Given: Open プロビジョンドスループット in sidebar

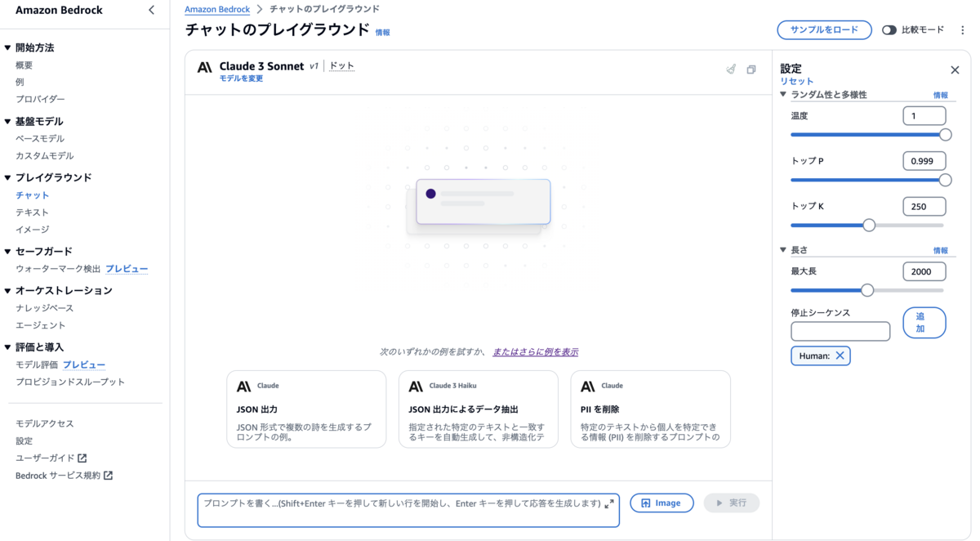Looking at the screenshot, I should point(70,382).
